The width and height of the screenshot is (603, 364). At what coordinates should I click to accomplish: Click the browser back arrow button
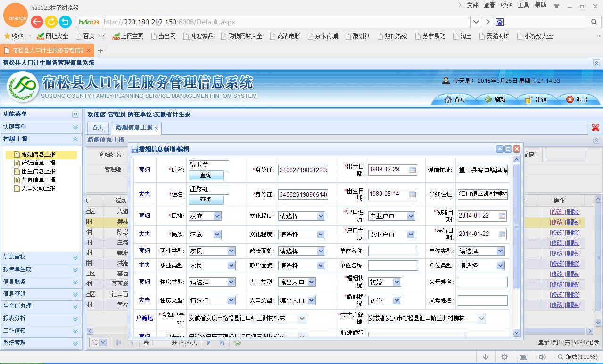[37, 22]
